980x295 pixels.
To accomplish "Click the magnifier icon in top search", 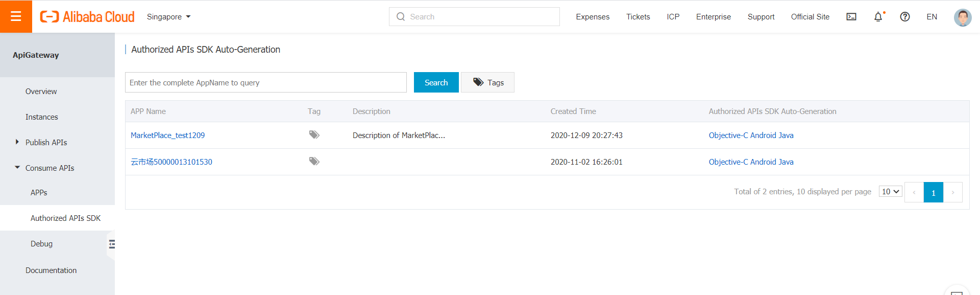I will (401, 17).
